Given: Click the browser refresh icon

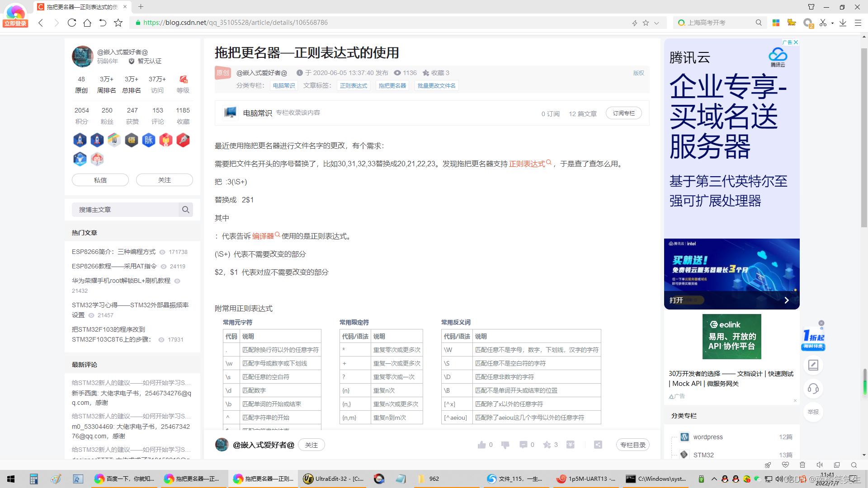Looking at the screenshot, I should coord(72,23).
